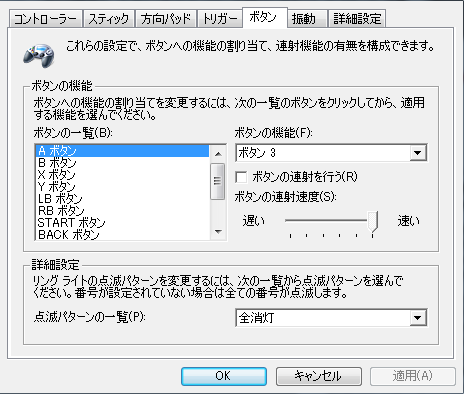Open the 振動 tab
The height and width of the screenshot is (394, 464).
point(307,19)
